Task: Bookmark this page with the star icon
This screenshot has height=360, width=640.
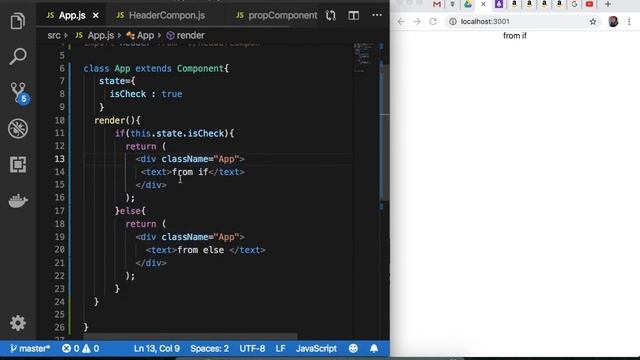Action: [593, 22]
